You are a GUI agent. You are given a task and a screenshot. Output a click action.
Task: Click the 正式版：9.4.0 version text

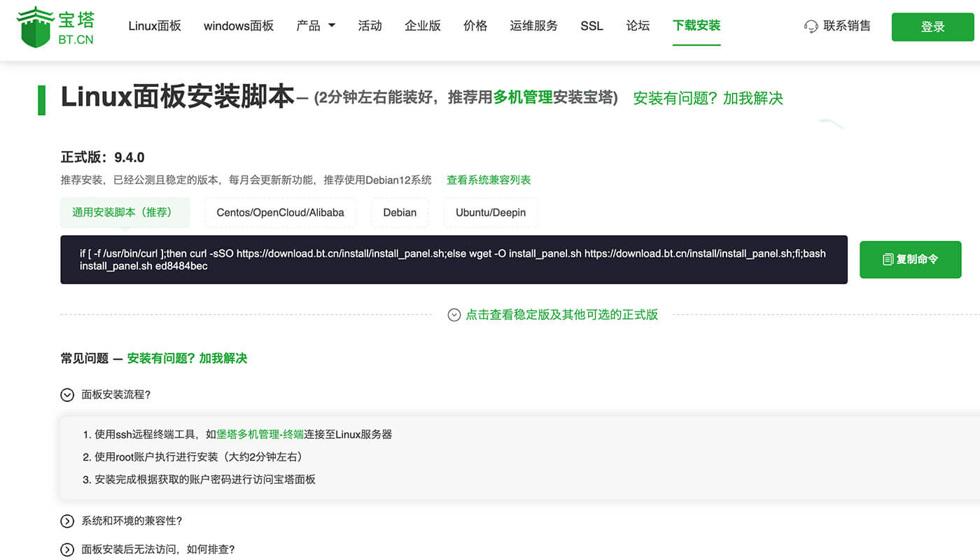[103, 157]
